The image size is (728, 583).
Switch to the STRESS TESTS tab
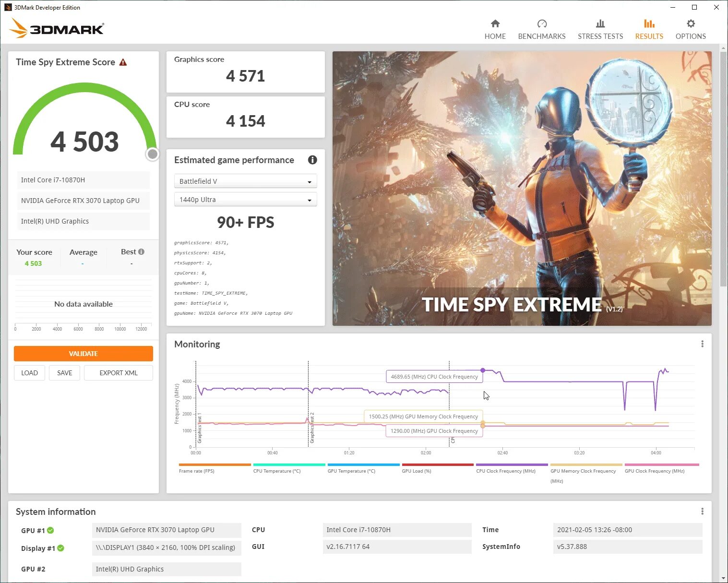point(600,30)
